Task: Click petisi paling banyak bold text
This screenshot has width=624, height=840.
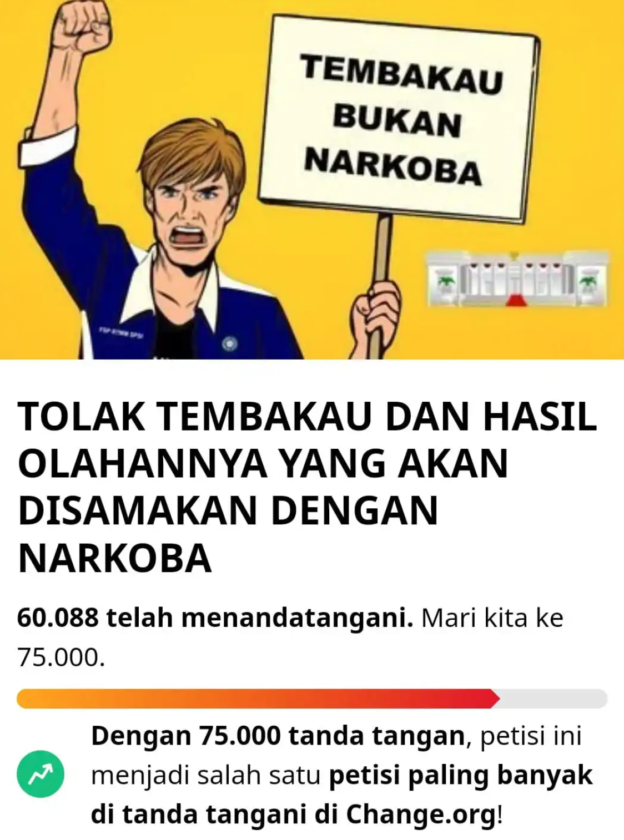Action: [461, 775]
